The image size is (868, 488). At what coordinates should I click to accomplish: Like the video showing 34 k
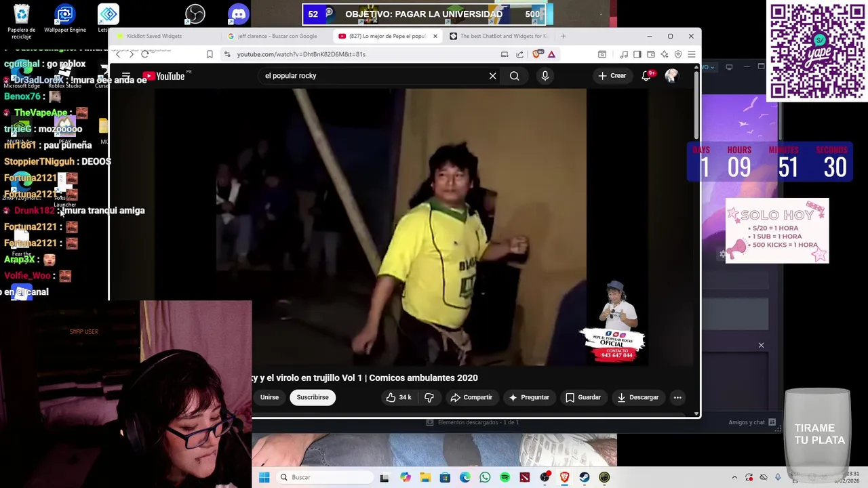tap(399, 397)
